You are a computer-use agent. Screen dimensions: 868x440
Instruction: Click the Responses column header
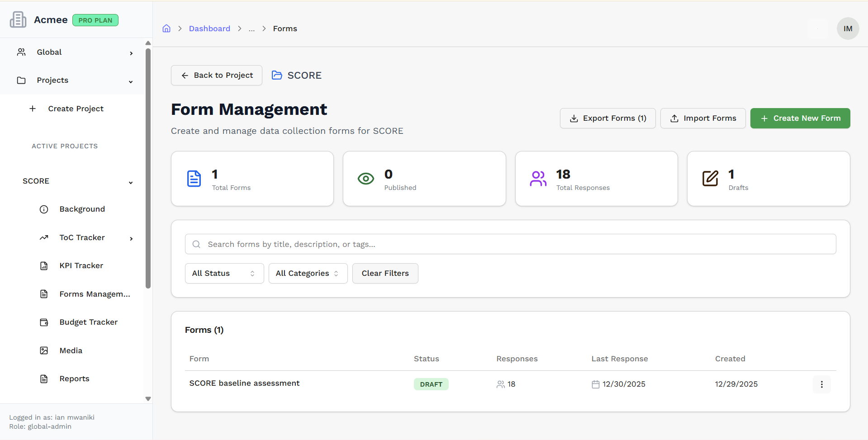coord(517,359)
